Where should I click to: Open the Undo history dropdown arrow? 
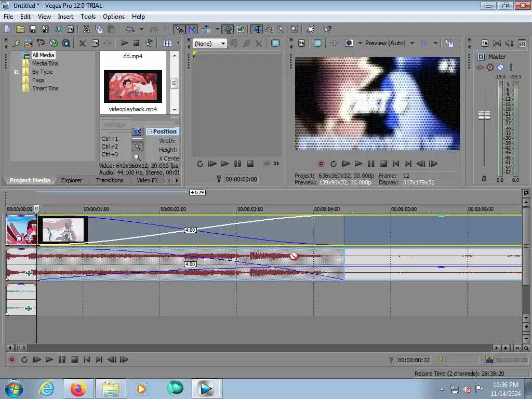(141, 29)
